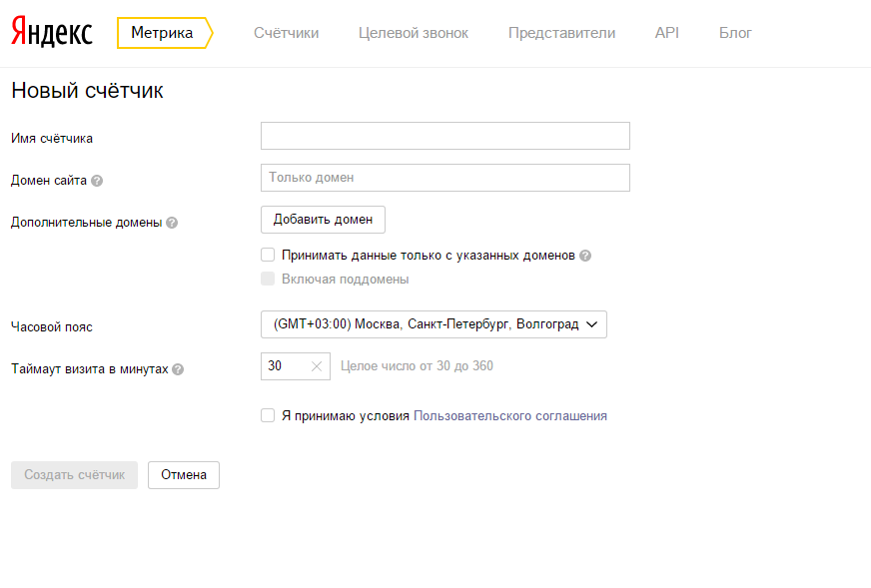Open the API page
The width and height of the screenshot is (871, 588).
click(666, 33)
